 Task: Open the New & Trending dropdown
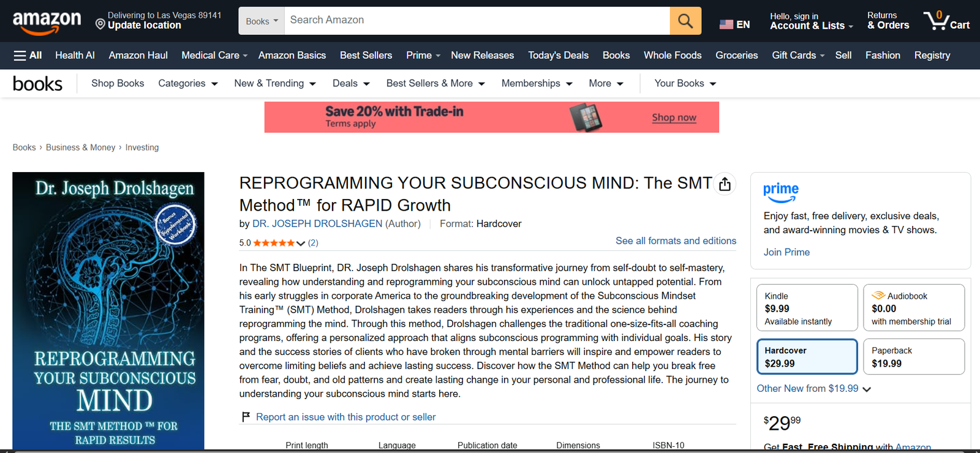click(x=275, y=83)
